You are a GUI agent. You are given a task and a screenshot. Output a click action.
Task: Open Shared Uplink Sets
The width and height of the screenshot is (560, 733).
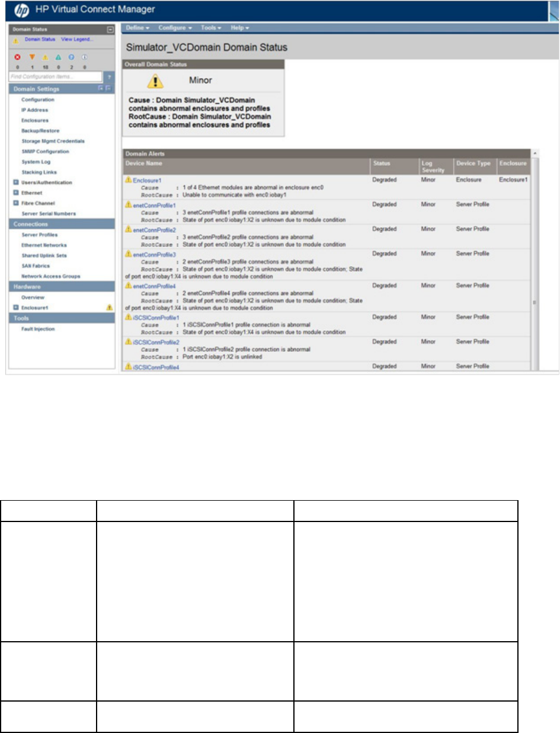click(44, 255)
